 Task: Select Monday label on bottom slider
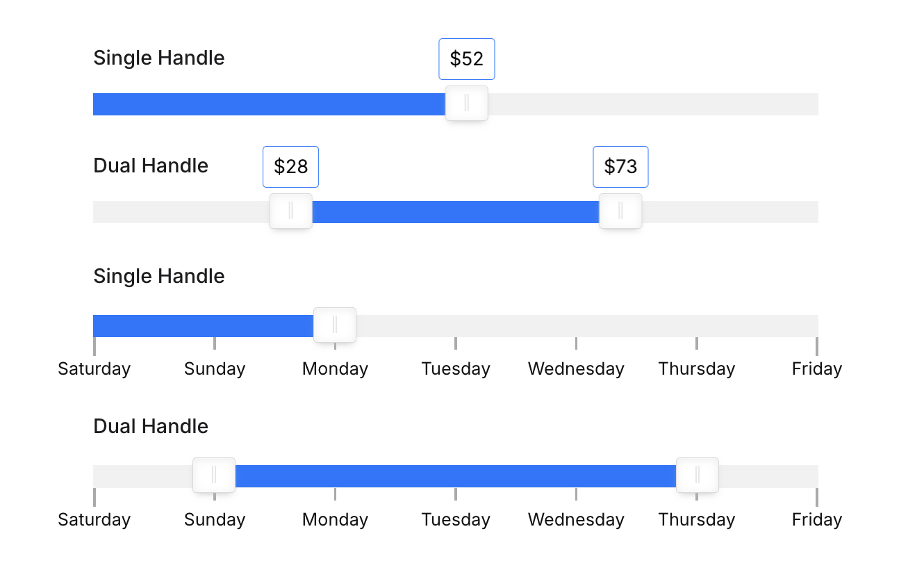tap(335, 519)
